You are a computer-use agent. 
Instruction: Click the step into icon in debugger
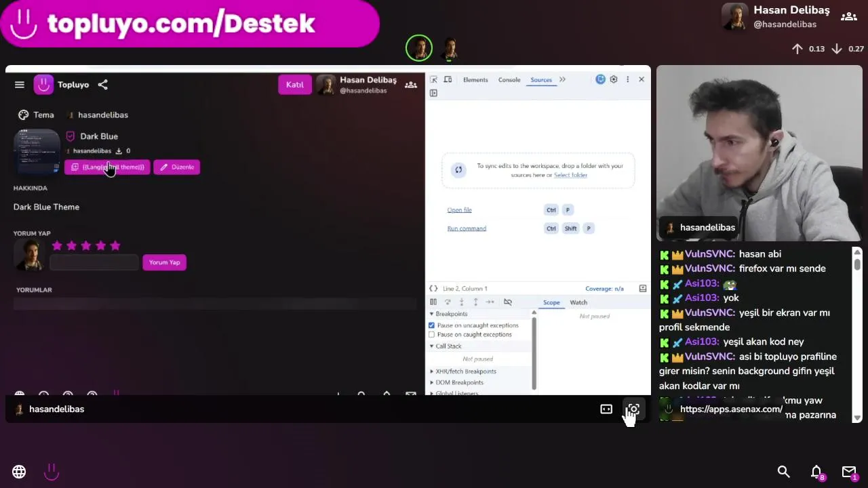pyautogui.click(x=461, y=302)
